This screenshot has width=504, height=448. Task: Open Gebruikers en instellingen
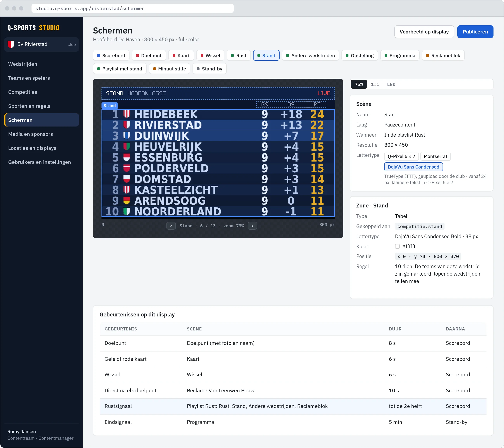click(x=41, y=162)
